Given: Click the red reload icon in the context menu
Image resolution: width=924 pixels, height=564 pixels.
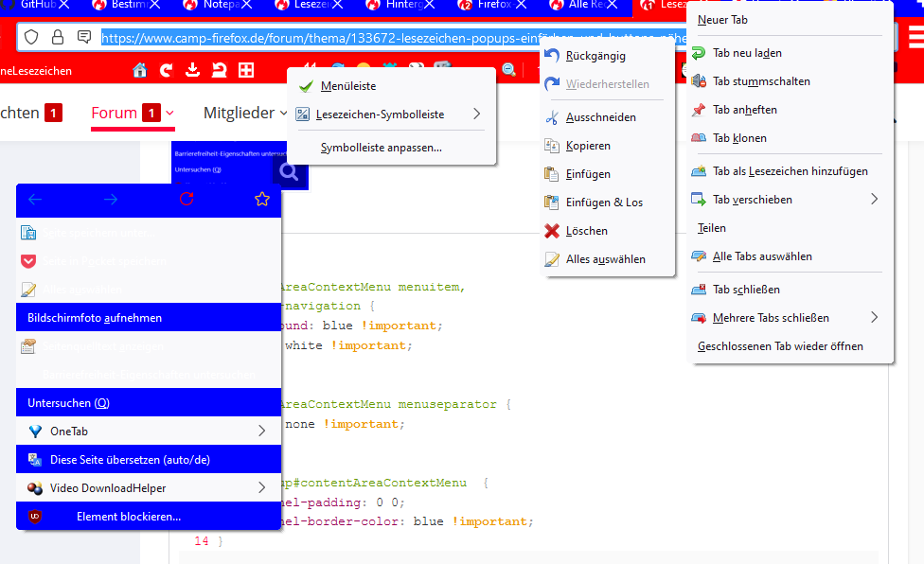Looking at the screenshot, I should coord(187,199).
